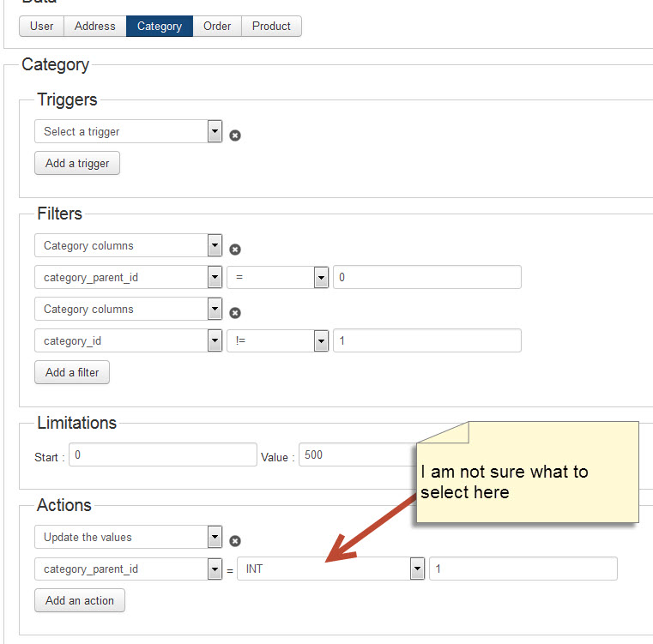Focus the category_parent_id filter value field

[x=426, y=278]
